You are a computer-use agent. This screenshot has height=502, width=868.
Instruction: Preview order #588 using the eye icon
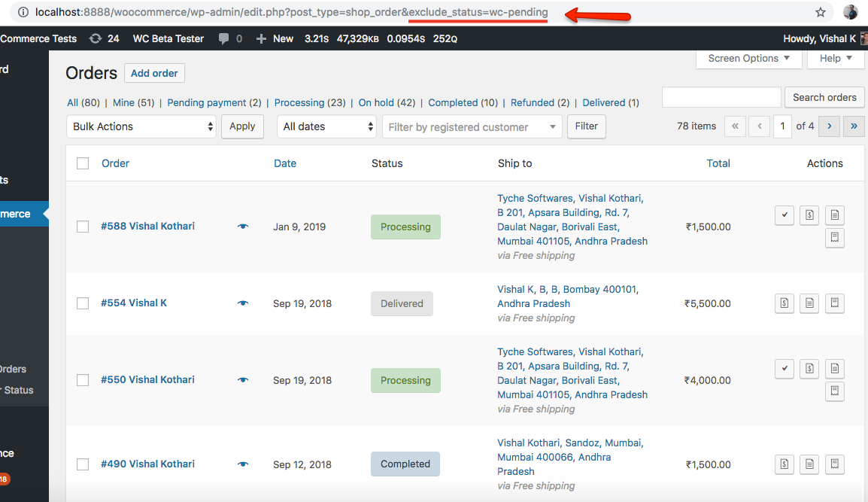pyautogui.click(x=243, y=227)
